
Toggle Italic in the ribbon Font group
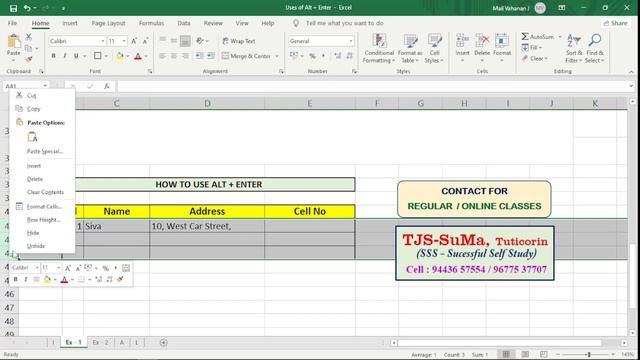(64, 56)
